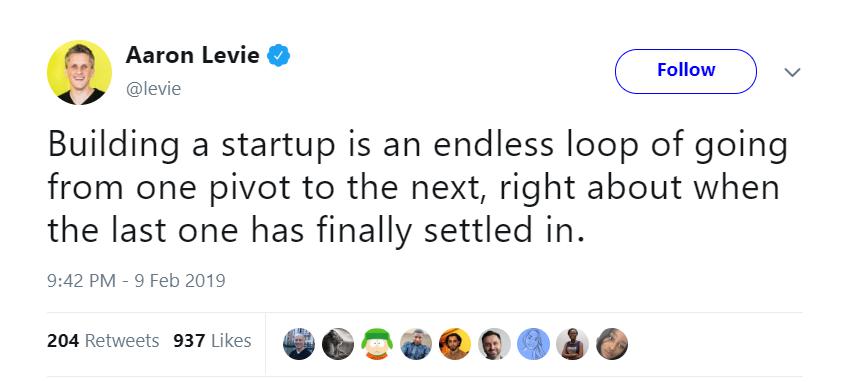View the 937 Likes list

[212, 341]
